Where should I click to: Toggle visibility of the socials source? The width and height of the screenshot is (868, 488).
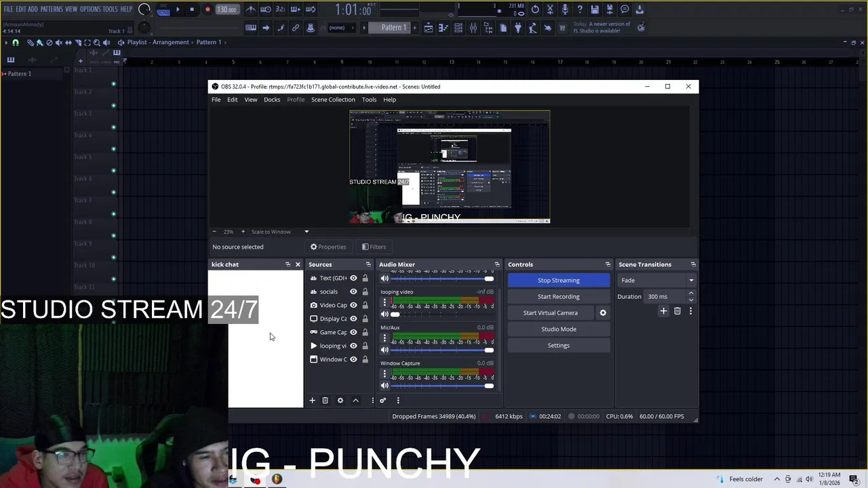[353, 291]
